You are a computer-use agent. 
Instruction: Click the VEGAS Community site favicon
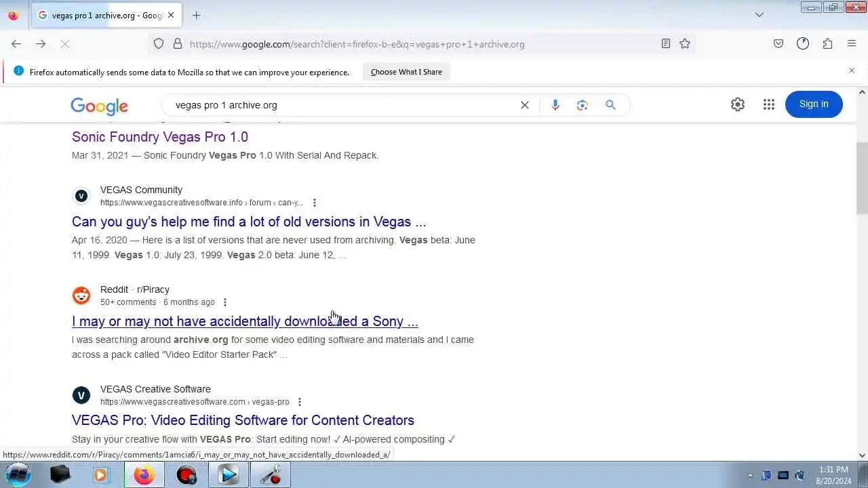(81, 196)
